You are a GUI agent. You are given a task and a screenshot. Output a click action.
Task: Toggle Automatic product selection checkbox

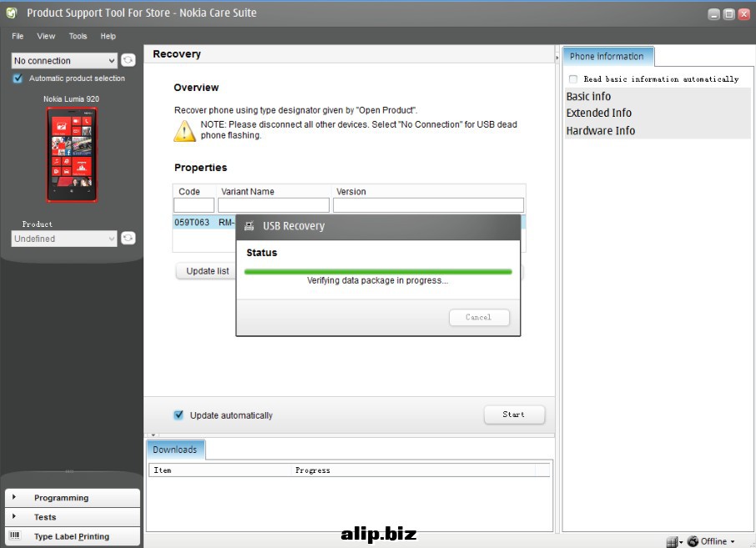18,78
